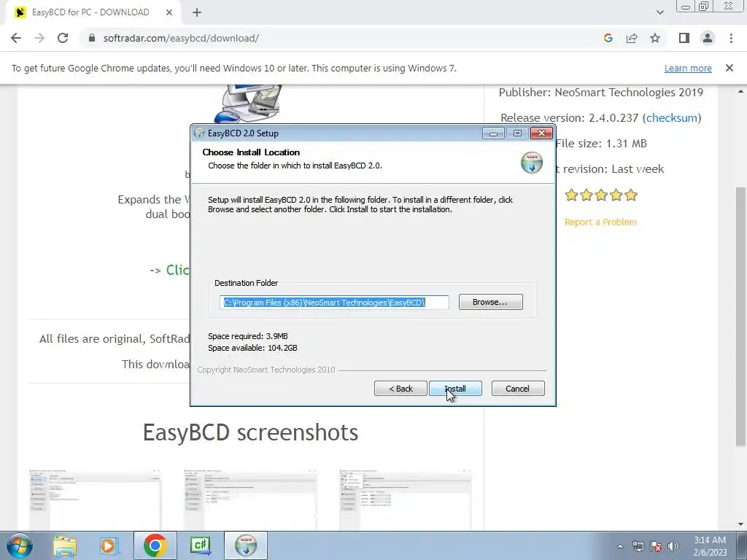Open the Action Center flag icon

tap(656, 546)
